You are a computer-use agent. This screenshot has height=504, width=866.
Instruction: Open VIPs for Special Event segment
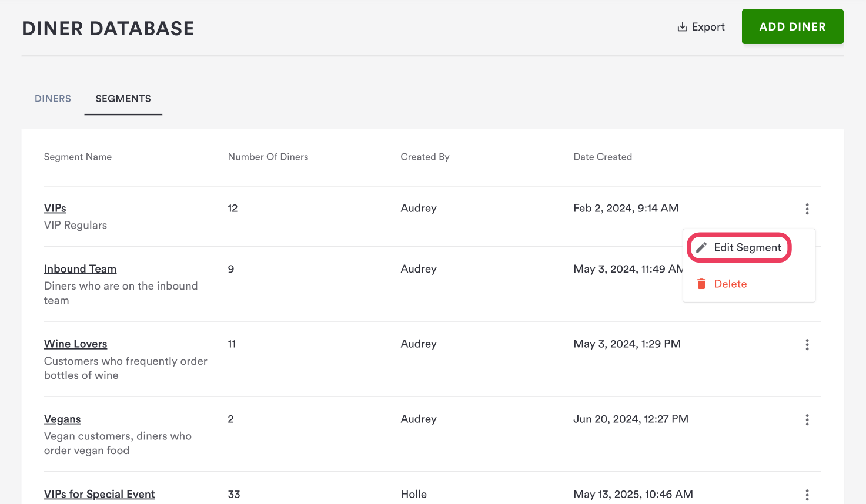[x=99, y=494]
